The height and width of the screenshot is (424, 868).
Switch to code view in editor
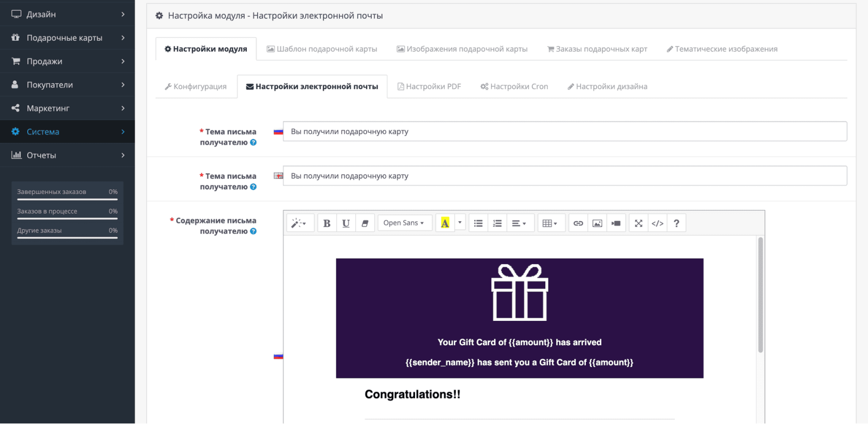pyautogui.click(x=658, y=223)
